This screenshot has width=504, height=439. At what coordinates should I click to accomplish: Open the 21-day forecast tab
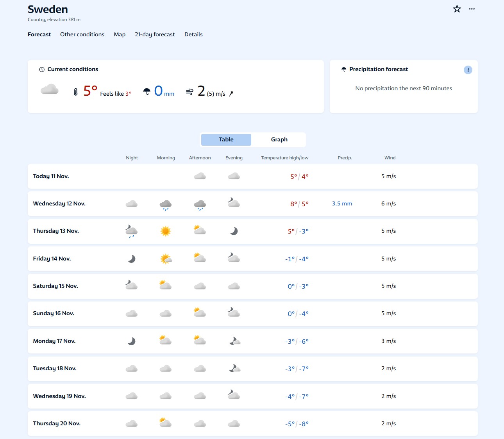pyautogui.click(x=155, y=34)
